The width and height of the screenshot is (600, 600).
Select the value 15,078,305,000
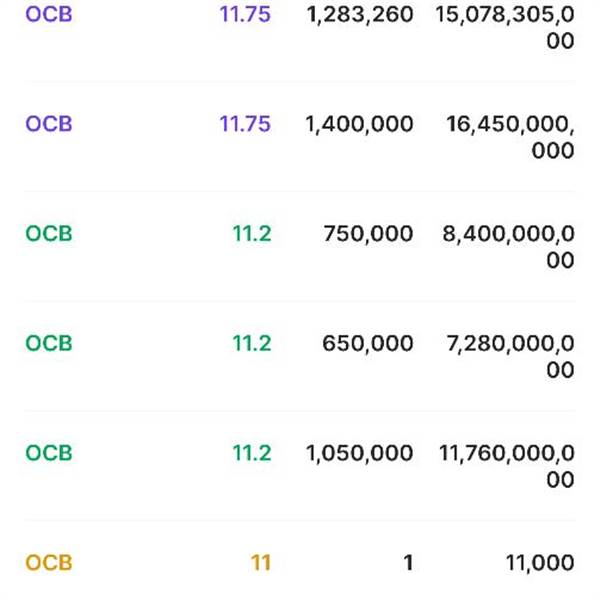click(506, 28)
